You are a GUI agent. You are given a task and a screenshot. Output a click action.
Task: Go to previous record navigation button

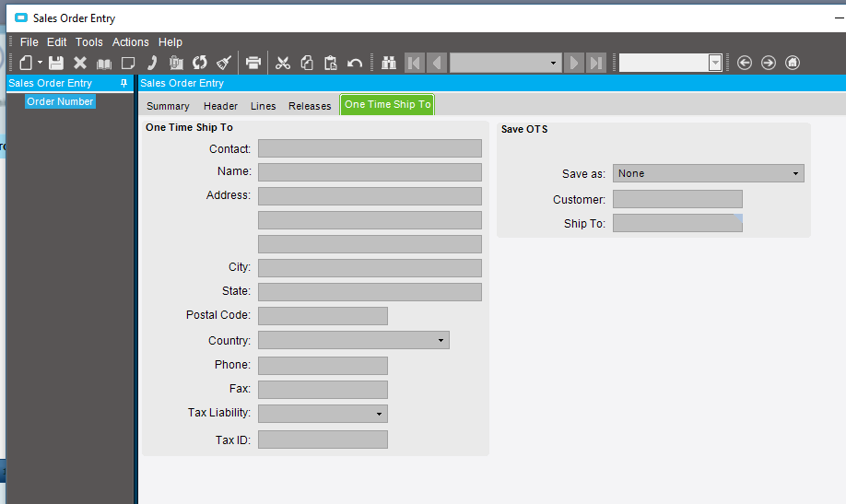437,64
